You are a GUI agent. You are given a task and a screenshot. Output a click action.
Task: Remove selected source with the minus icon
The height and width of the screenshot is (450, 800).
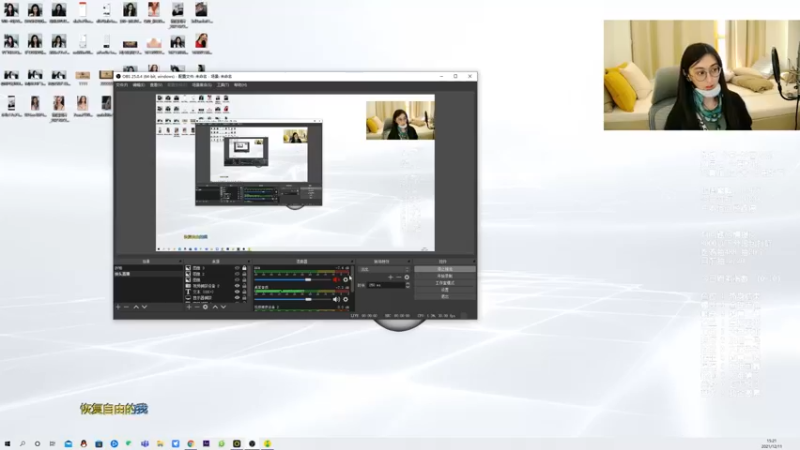(197, 307)
